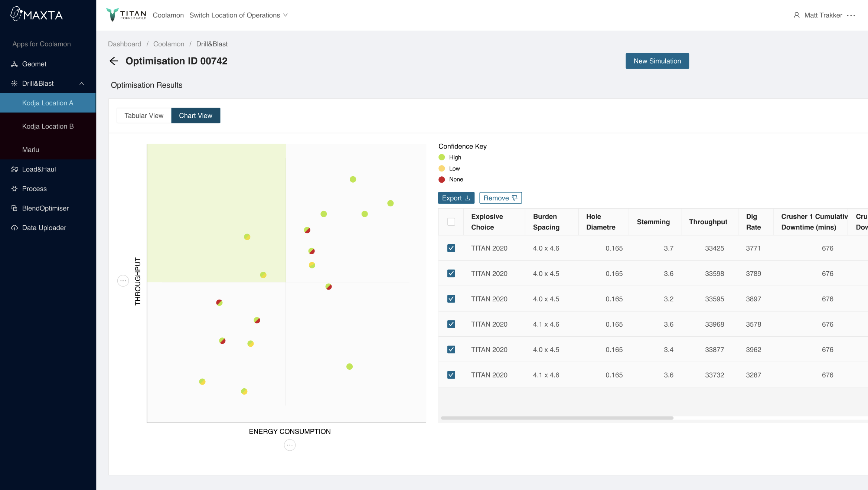Switch to Tabular View tab

144,115
